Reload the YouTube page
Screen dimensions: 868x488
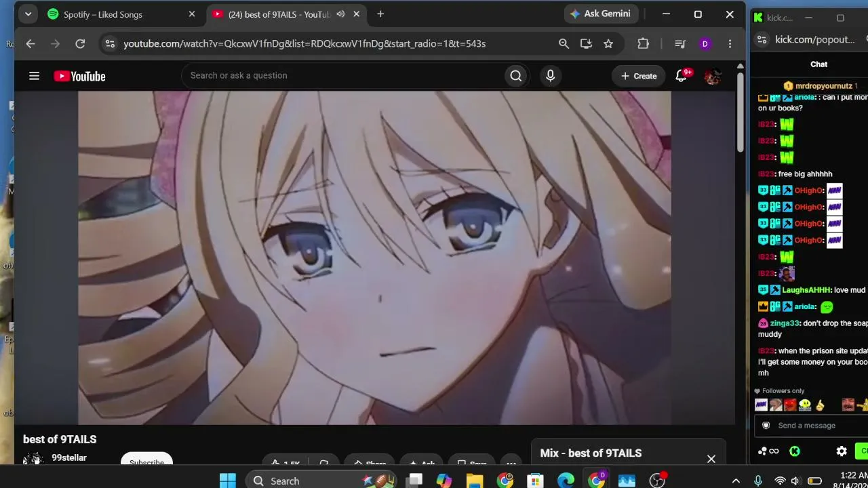point(80,43)
